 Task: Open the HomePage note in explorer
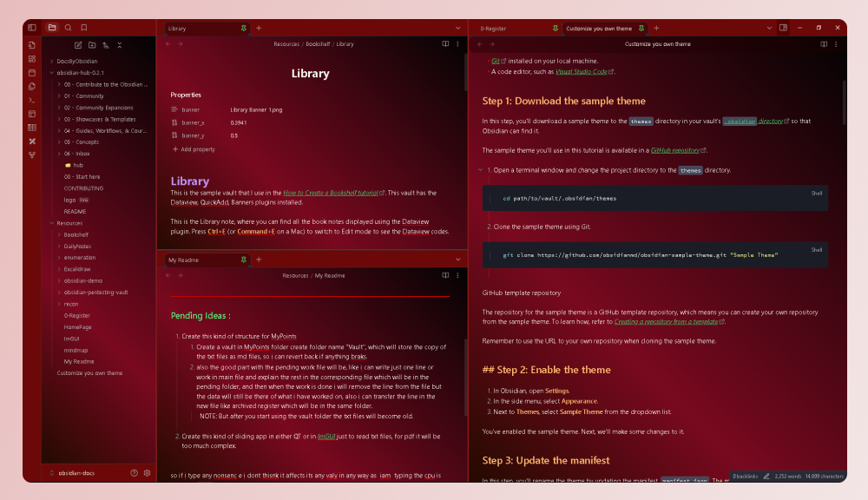click(77, 327)
